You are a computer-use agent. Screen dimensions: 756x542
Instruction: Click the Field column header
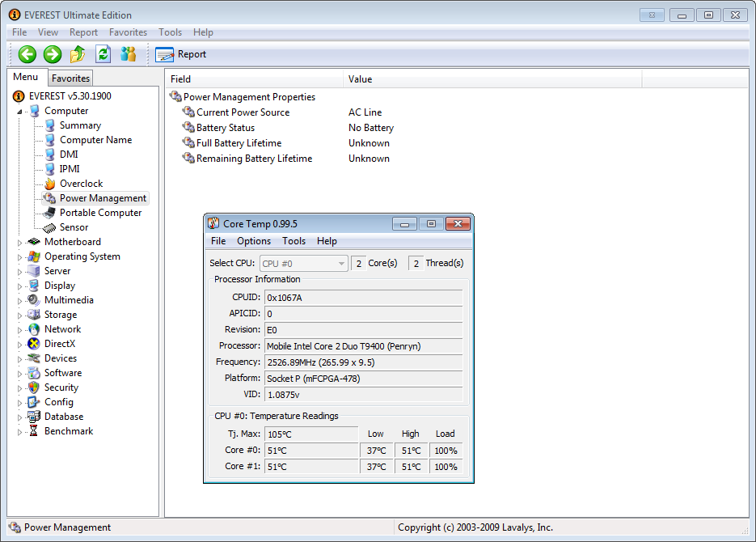coord(254,79)
